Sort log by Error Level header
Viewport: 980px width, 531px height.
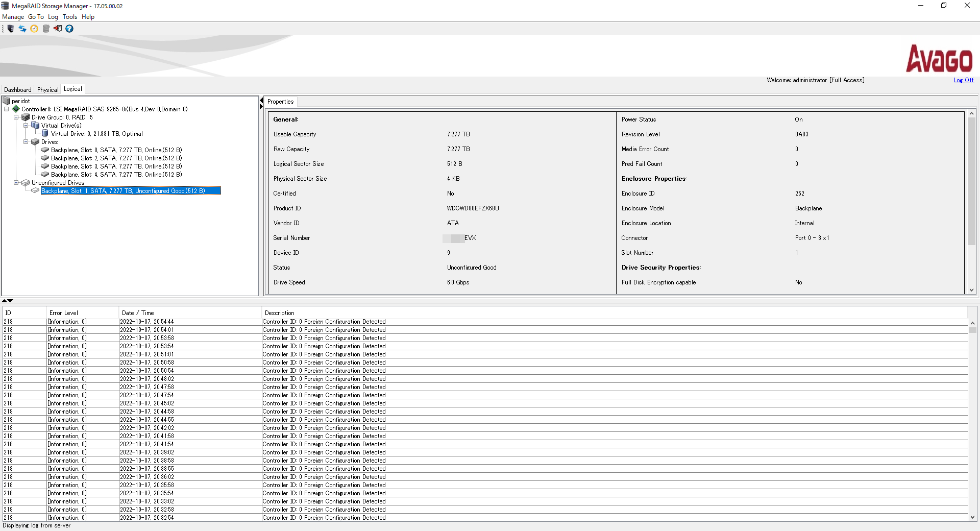tap(82, 313)
